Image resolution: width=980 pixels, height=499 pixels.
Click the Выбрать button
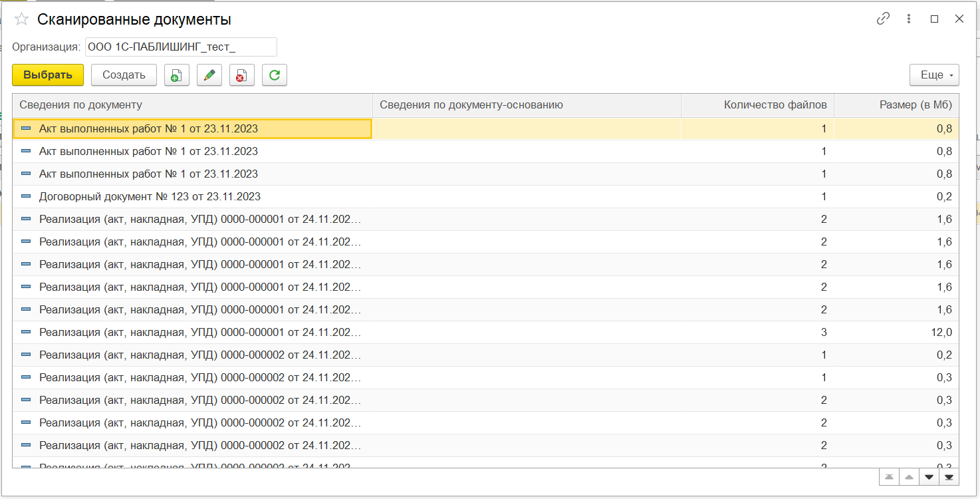(x=48, y=75)
